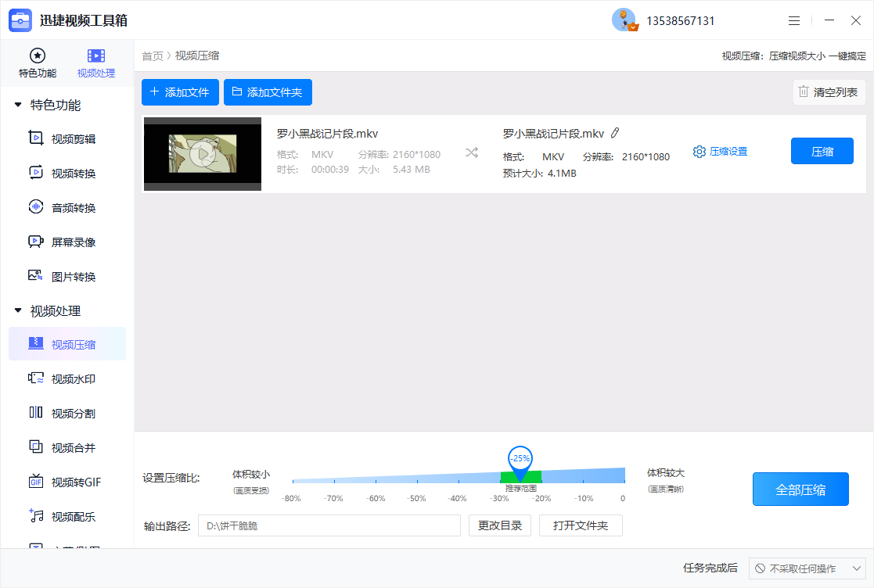Click the pencil rename icon
This screenshot has width=874, height=588.
coord(615,133)
